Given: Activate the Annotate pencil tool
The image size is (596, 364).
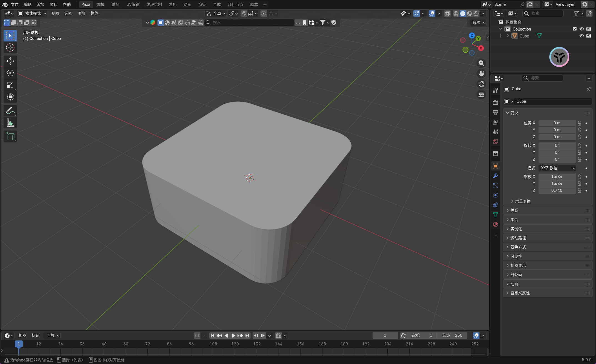Looking at the screenshot, I should pos(10,111).
